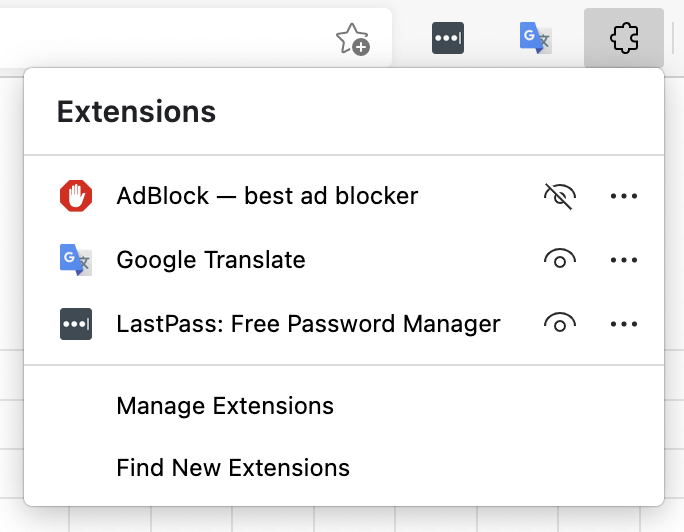The width and height of the screenshot is (684, 532).
Task: Select Manage Extensions
Action: (x=225, y=406)
